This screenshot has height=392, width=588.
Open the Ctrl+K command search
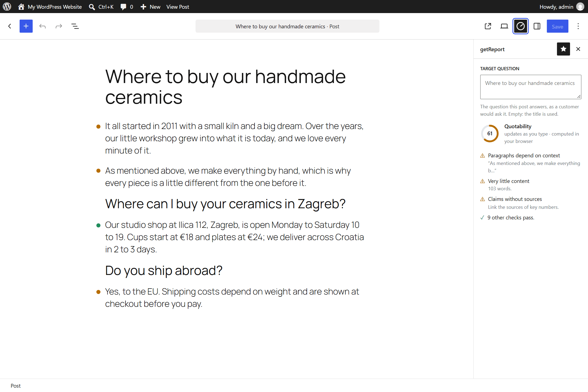101,7
